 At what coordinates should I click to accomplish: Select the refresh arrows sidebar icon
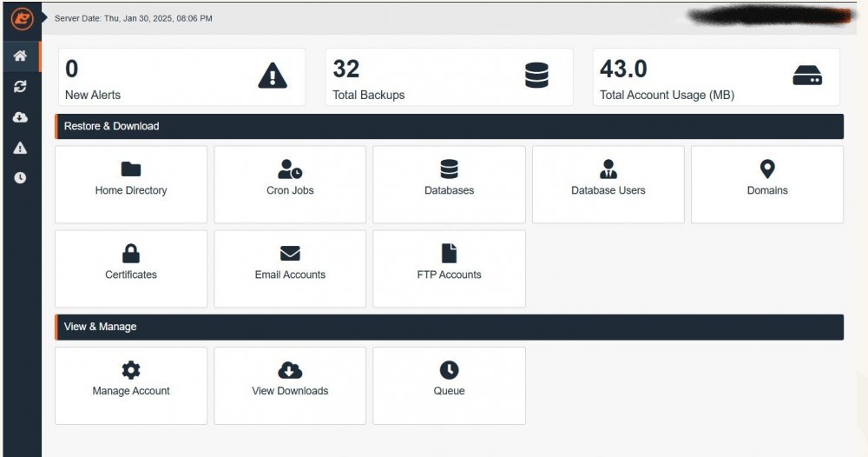[21, 86]
